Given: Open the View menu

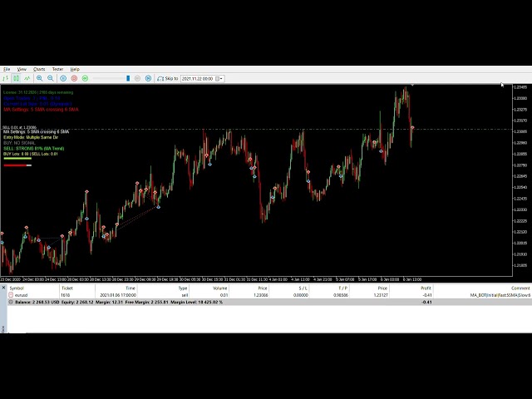Looking at the screenshot, I should tap(22, 69).
